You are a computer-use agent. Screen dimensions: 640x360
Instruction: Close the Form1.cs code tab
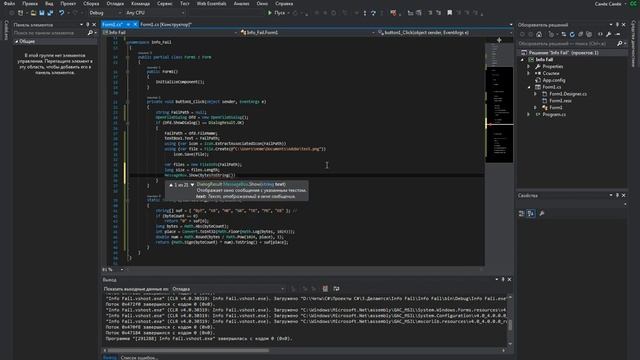(135, 24)
